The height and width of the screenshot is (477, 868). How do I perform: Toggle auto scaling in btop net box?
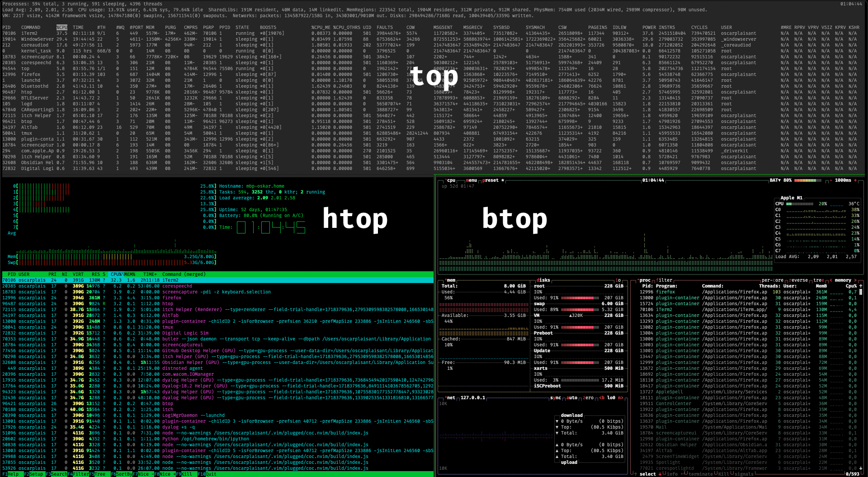(x=572, y=398)
